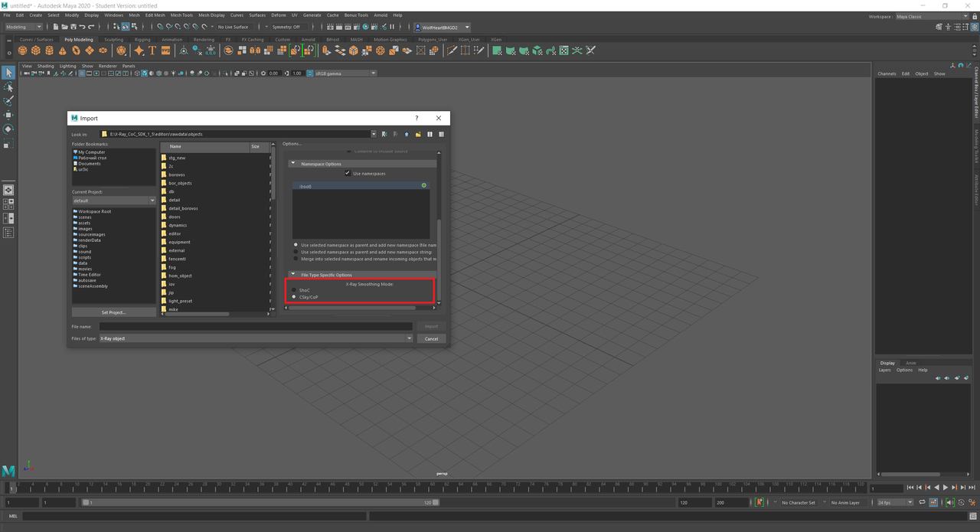Select the equipment folder in file list
Viewport: 980px width, 532px height.
click(x=179, y=242)
